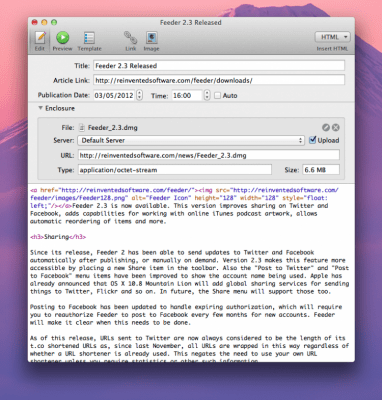Enable the Auto checkbox
The width and height of the screenshot is (382, 400).
pyautogui.click(x=218, y=96)
